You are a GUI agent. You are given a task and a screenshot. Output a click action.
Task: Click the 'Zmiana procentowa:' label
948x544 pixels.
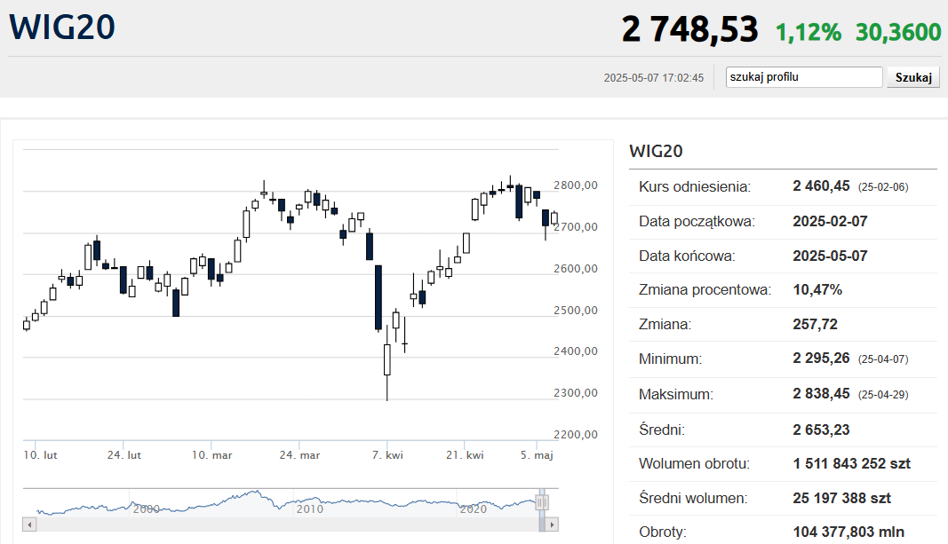click(x=705, y=290)
